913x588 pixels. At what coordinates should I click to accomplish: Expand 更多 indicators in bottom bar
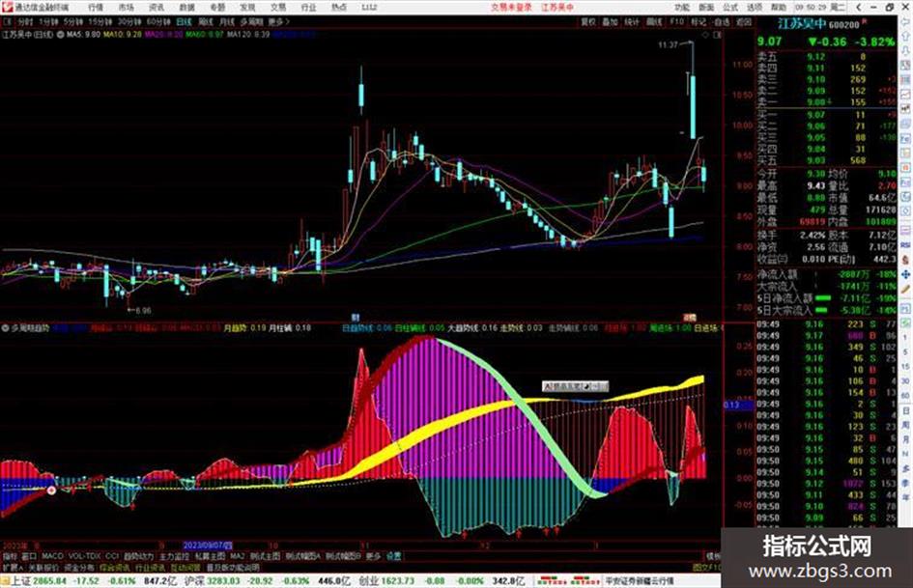tap(373, 556)
